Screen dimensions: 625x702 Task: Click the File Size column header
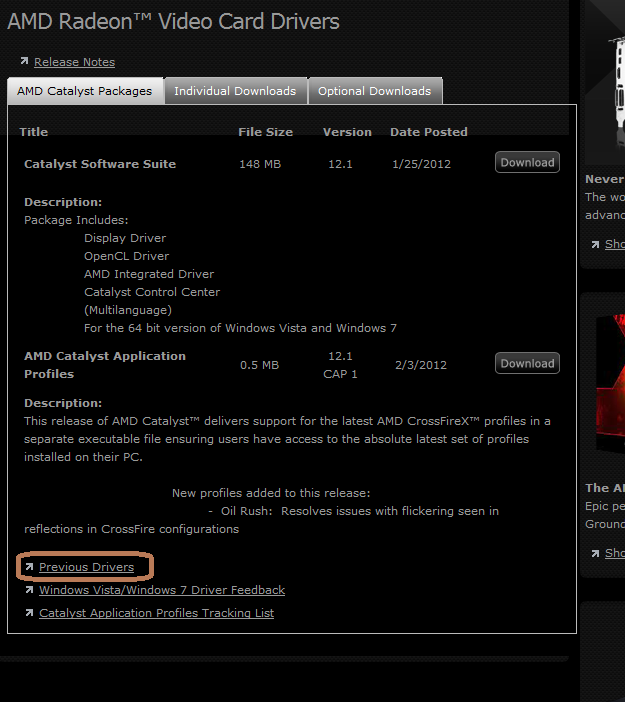click(x=265, y=132)
